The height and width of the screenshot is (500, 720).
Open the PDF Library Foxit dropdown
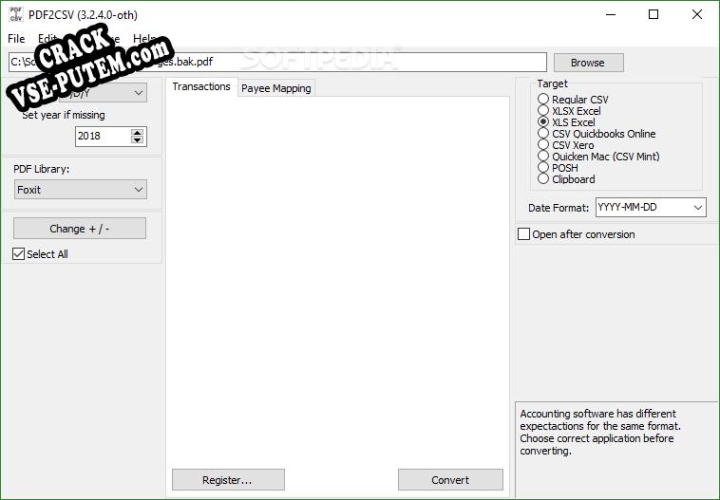tap(80, 189)
